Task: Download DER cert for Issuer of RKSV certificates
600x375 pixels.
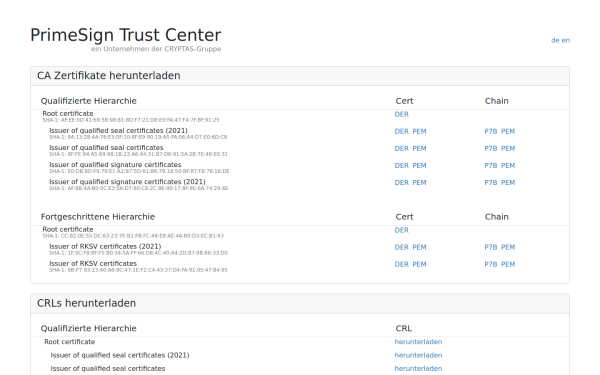Action: coord(401,264)
